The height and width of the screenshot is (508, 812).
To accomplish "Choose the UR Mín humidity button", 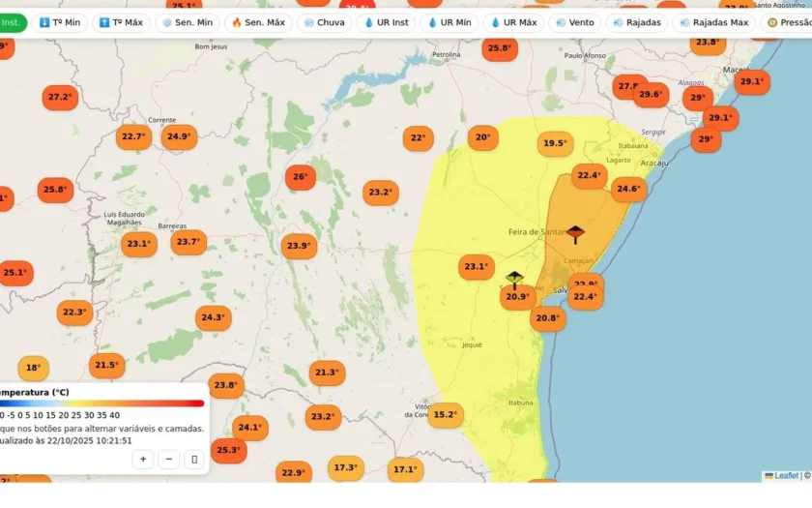I will pyautogui.click(x=449, y=23).
